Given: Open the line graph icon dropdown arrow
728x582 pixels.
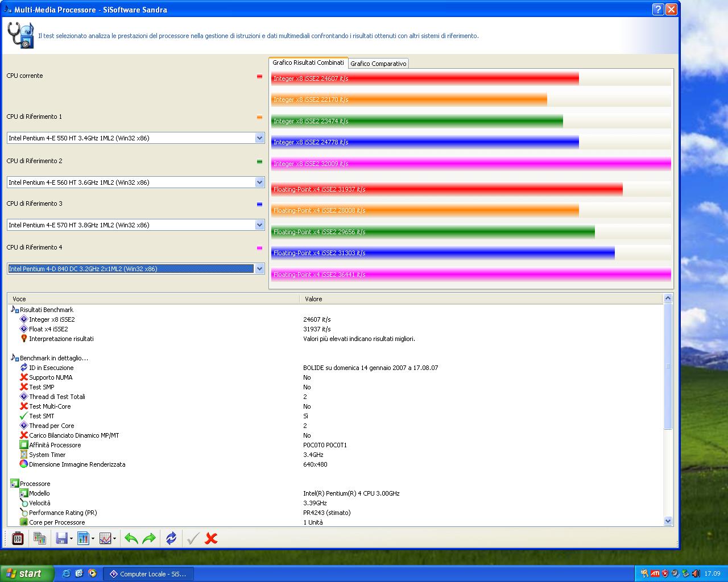Looking at the screenshot, I should point(115,538).
